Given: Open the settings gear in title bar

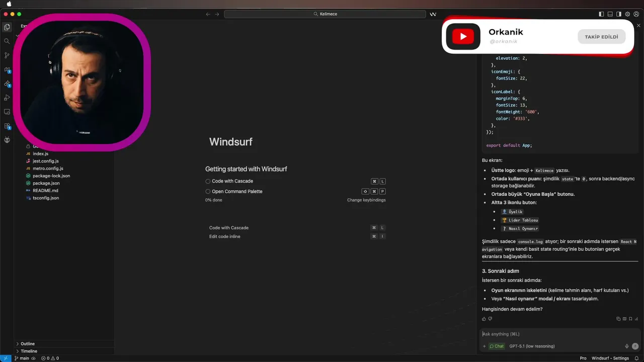Looking at the screenshot, I should [627, 14].
